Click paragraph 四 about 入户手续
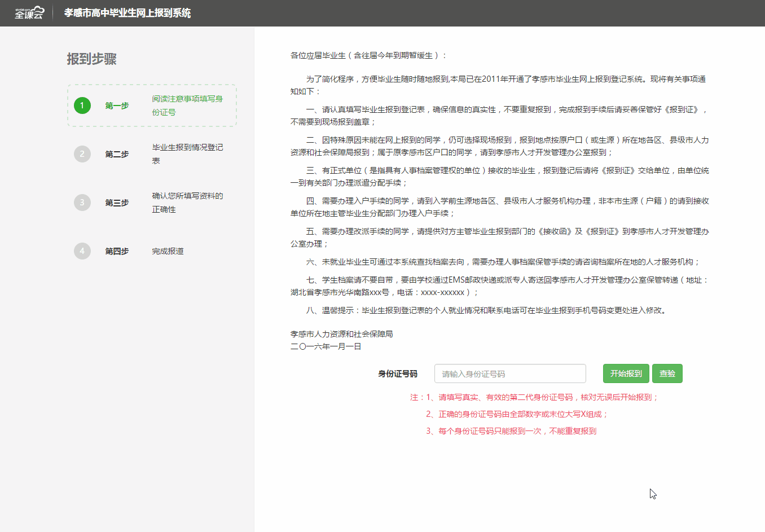The height and width of the screenshot is (532, 765). 500,207
